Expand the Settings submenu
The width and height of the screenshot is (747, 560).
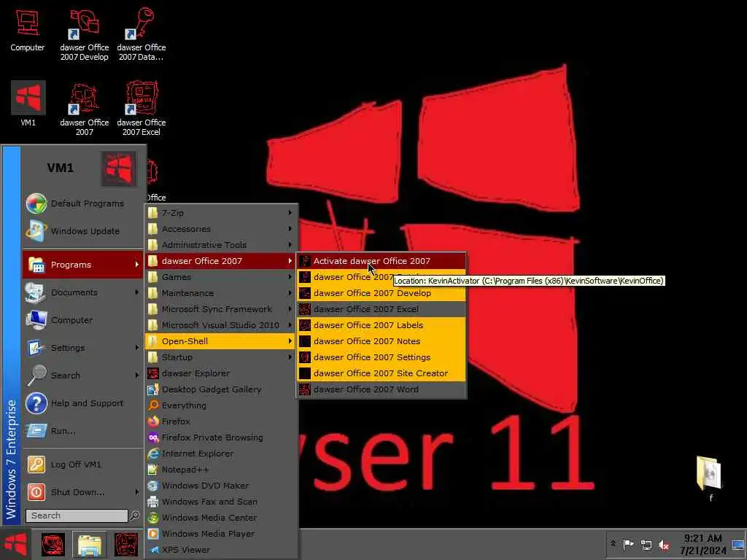(x=82, y=348)
